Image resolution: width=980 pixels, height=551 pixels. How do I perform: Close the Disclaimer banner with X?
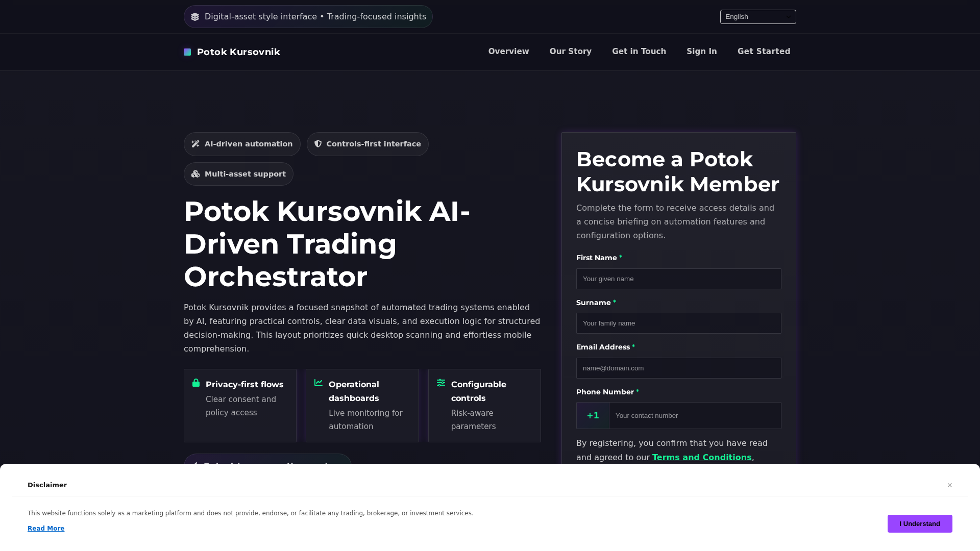click(949, 485)
